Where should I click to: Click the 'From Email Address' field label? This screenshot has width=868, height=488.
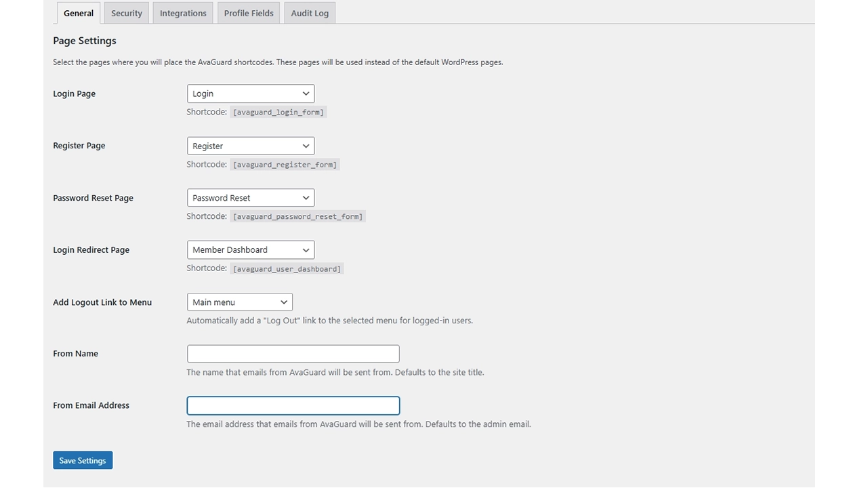[x=91, y=405]
